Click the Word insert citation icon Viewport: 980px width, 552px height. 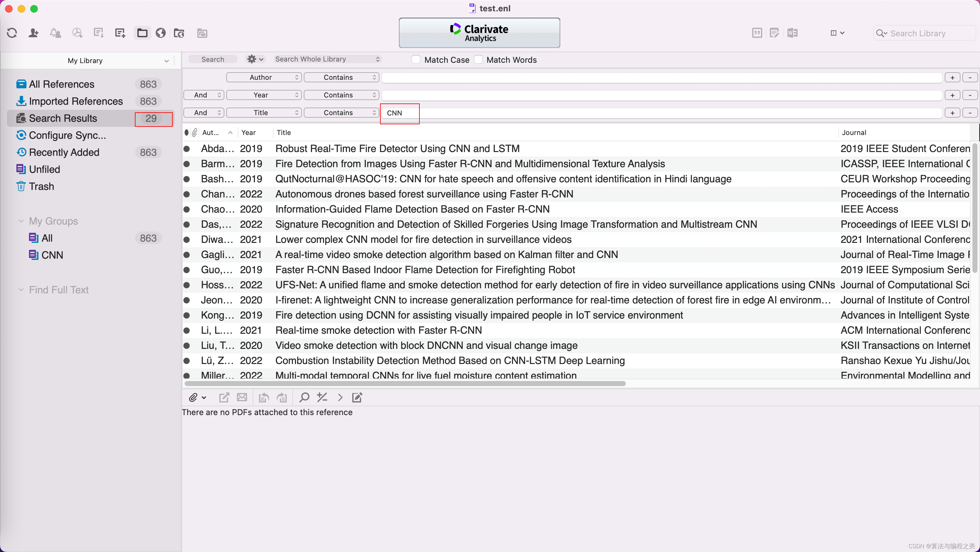(x=793, y=33)
